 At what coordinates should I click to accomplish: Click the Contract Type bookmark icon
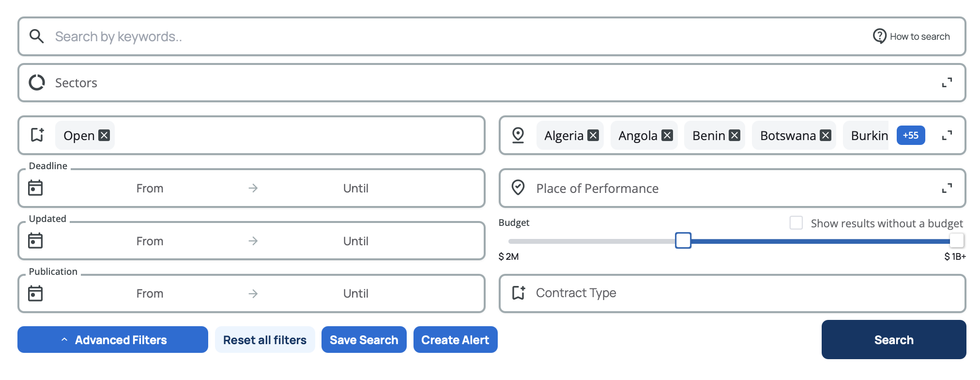519,293
